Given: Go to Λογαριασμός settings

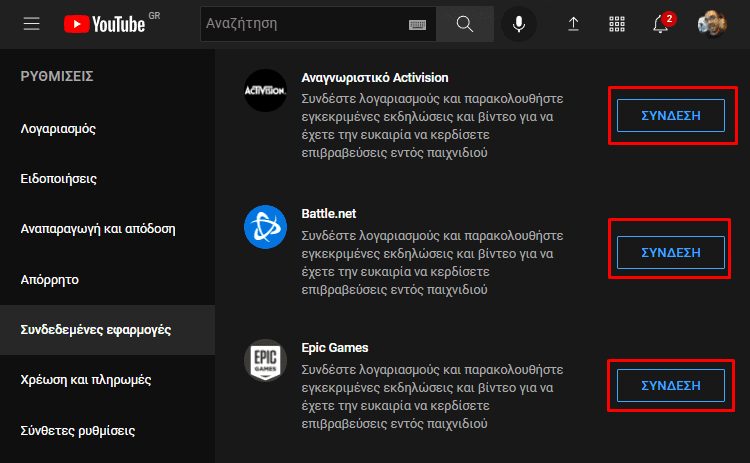Looking at the screenshot, I should click(x=58, y=129).
